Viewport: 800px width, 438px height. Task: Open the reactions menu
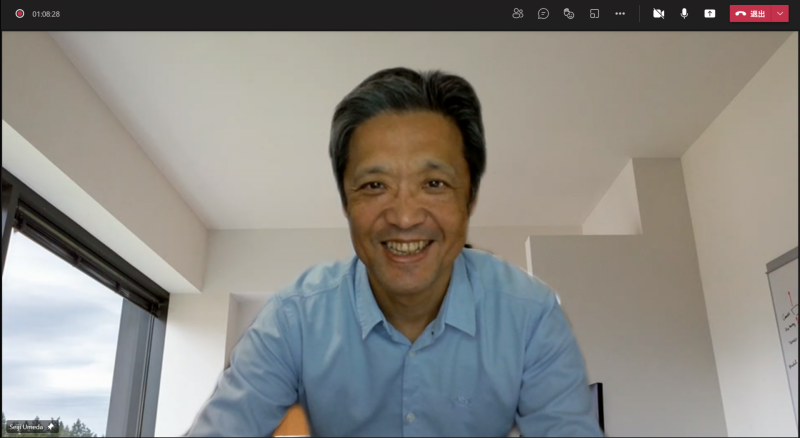point(569,14)
